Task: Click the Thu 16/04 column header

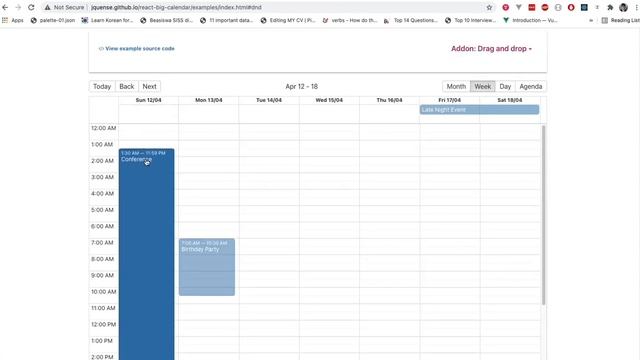Action: pyautogui.click(x=389, y=100)
